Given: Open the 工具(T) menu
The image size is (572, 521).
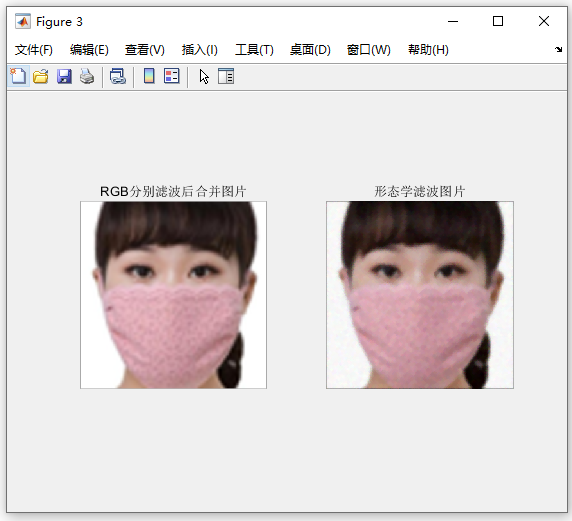Looking at the screenshot, I should 254,50.
